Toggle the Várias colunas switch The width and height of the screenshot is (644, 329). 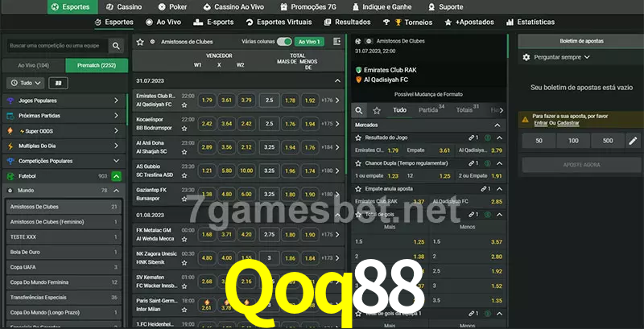(x=284, y=41)
